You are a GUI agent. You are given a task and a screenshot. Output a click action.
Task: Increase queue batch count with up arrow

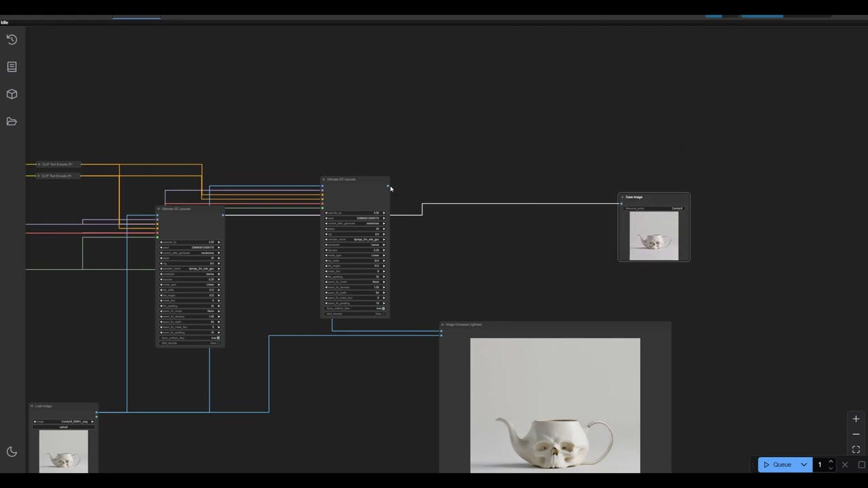(x=831, y=462)
